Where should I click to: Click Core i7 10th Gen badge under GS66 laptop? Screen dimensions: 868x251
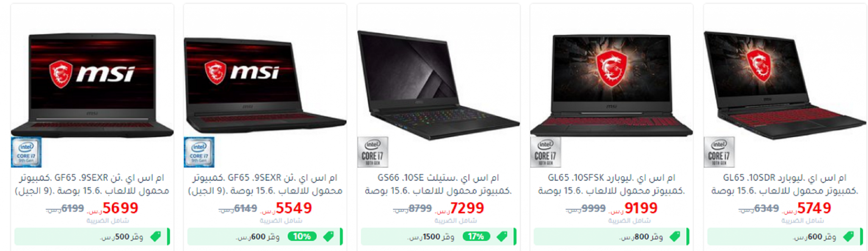click(373, 152)
